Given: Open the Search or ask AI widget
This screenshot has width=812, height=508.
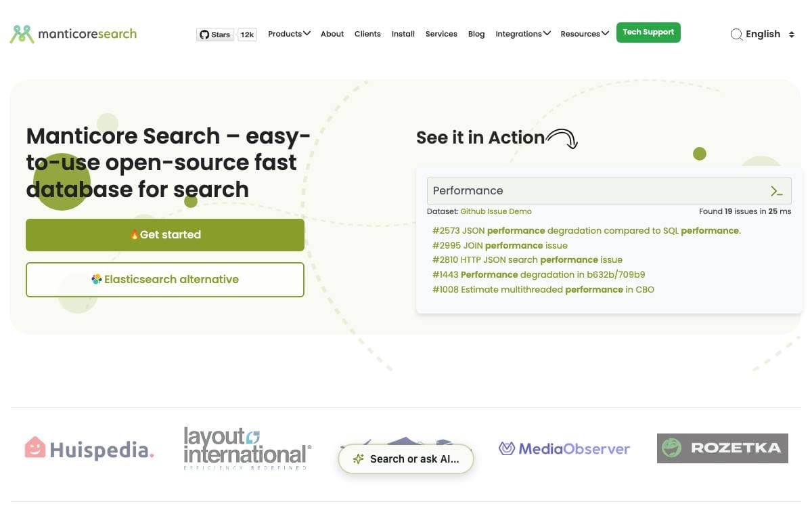Looking at the screenshot, I should pos(406,459).
